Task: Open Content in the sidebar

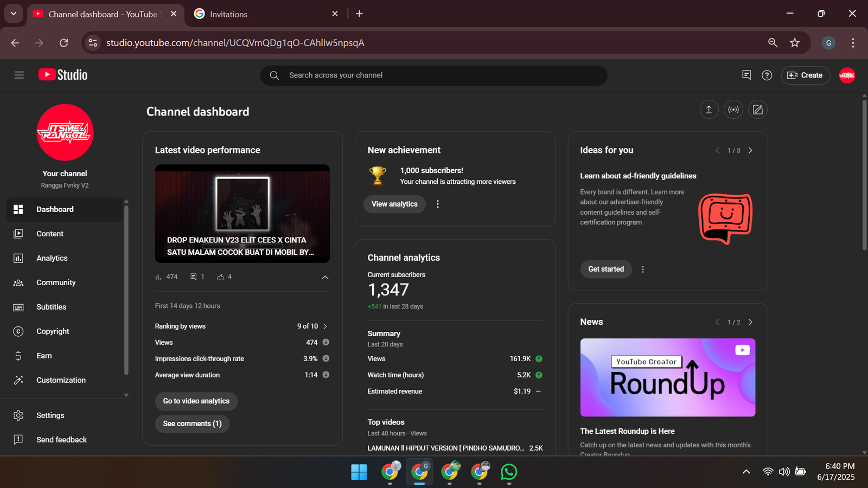Action: tap(64, 234)
